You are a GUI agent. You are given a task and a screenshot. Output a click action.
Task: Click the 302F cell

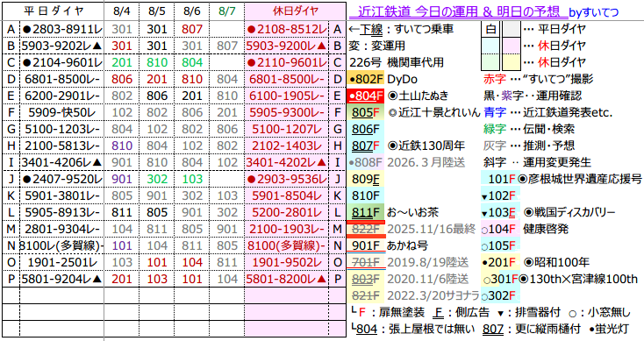point(500,296)
